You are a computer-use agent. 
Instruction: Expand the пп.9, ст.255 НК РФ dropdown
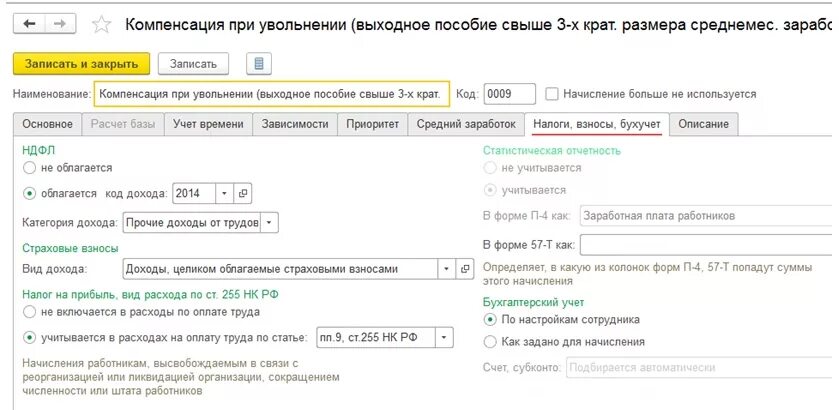coord(444,338)
